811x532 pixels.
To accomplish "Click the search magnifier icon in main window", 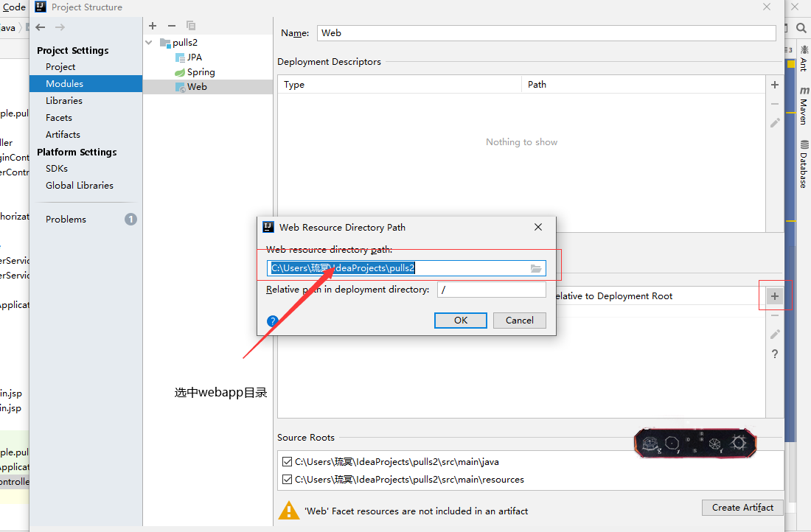I will click(x=801, y=28).
